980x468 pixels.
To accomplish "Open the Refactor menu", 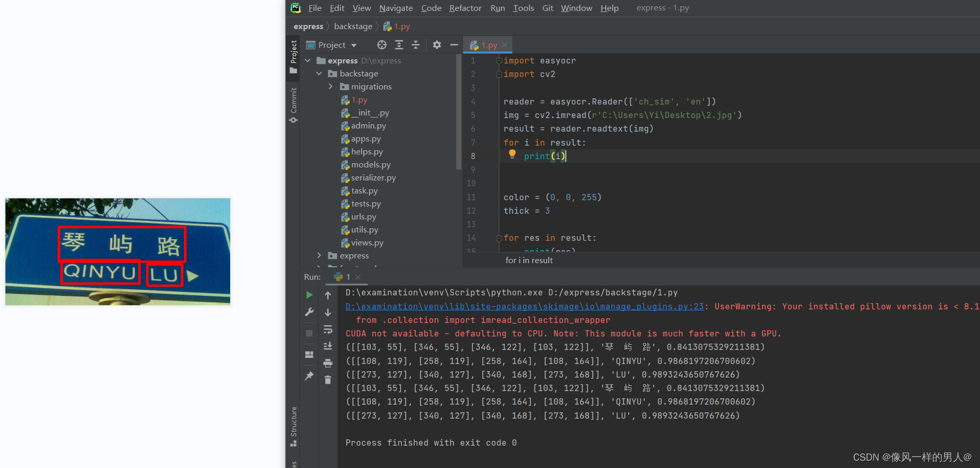I will click(465, 8).
